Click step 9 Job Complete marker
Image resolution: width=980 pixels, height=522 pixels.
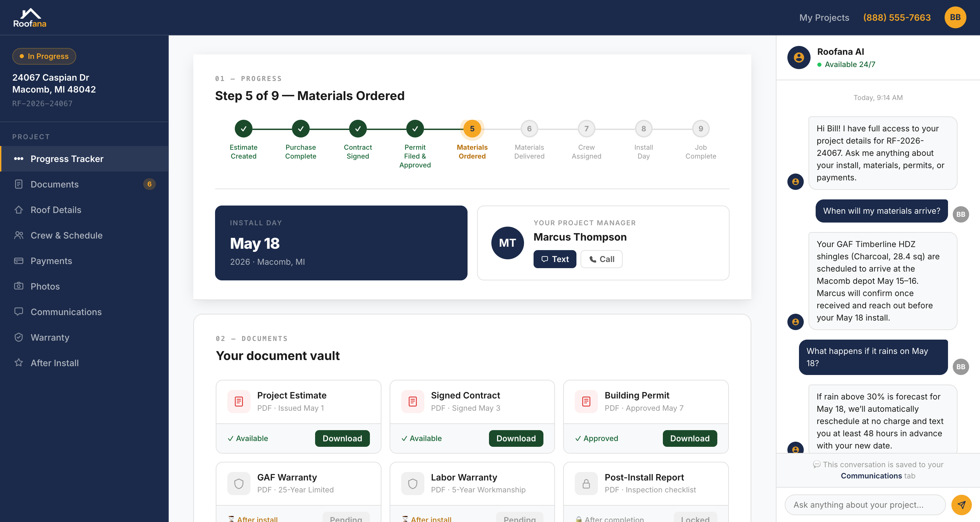point(701,129)
